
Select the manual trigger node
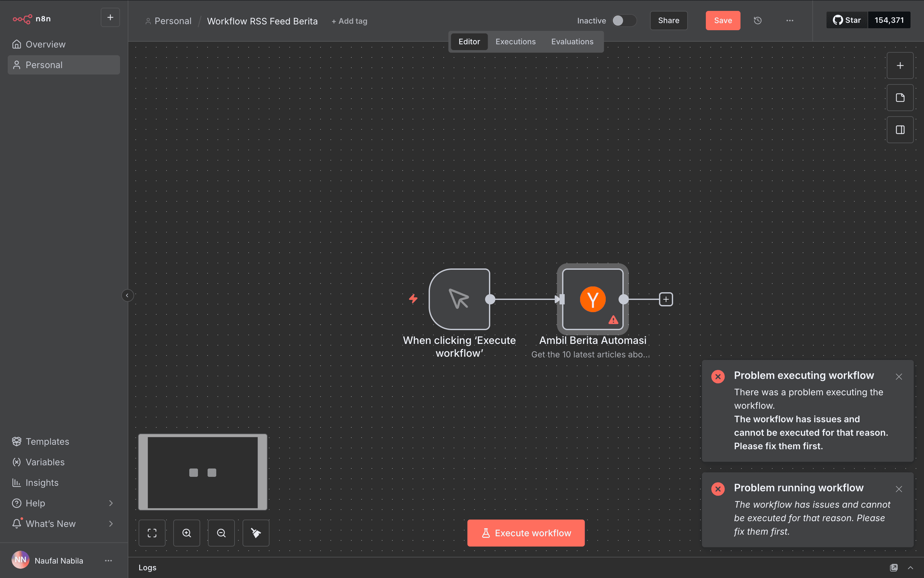(x=459, y=299)
